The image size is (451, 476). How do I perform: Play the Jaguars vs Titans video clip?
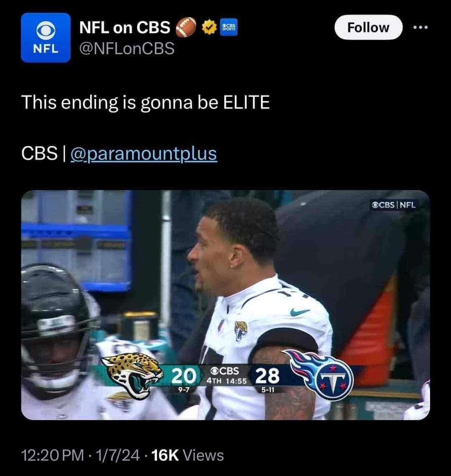click(225, 305)
